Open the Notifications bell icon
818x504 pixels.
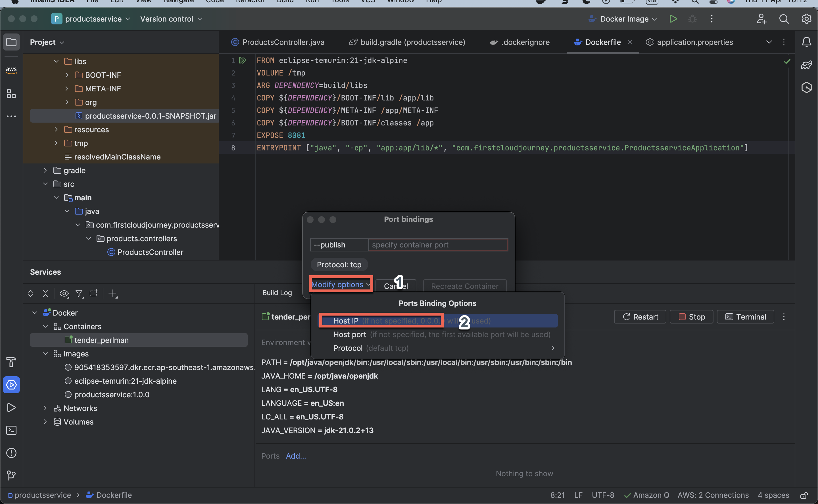click(806, 42)
